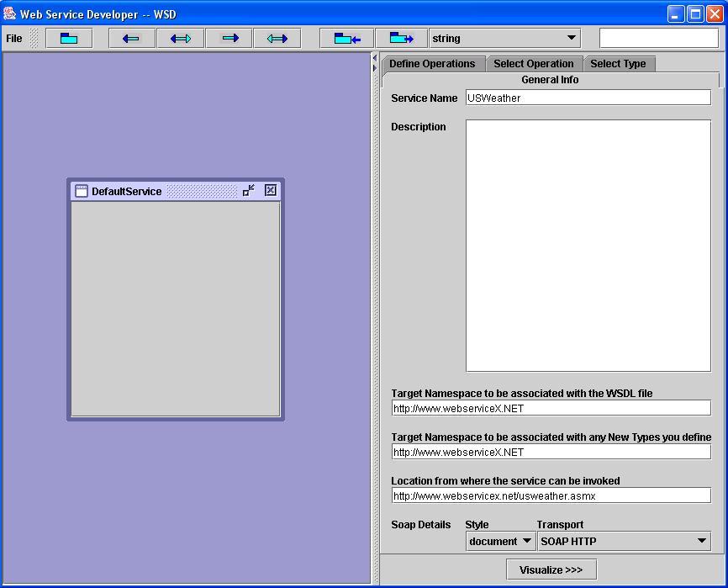Close the DefaultService internal frame
Image resolution: width=728 pixels, height=588 pixels.
pyautogui.click(x=271, y=190)
